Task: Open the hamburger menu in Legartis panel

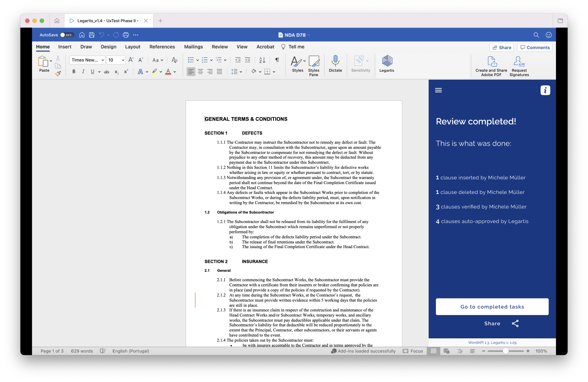Action: point(438,91)
